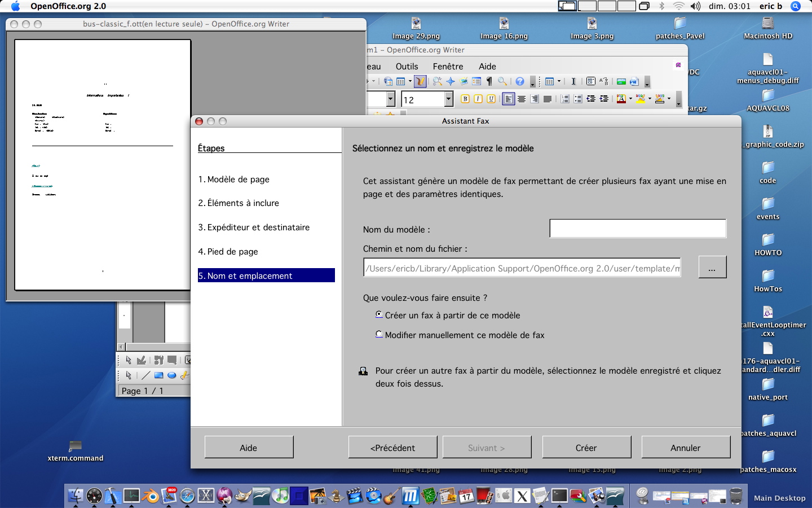
Task: Open the Apple menu
Action: pos(15,6)
